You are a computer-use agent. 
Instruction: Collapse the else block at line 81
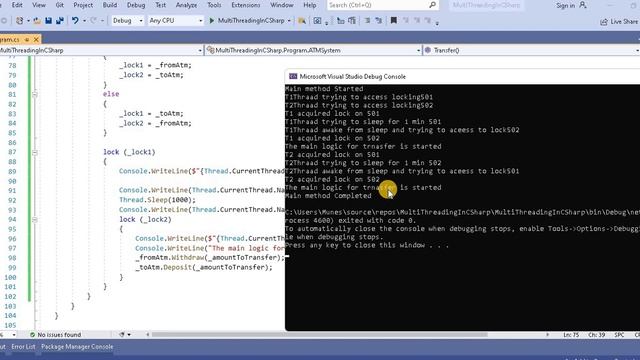point(35,94)
